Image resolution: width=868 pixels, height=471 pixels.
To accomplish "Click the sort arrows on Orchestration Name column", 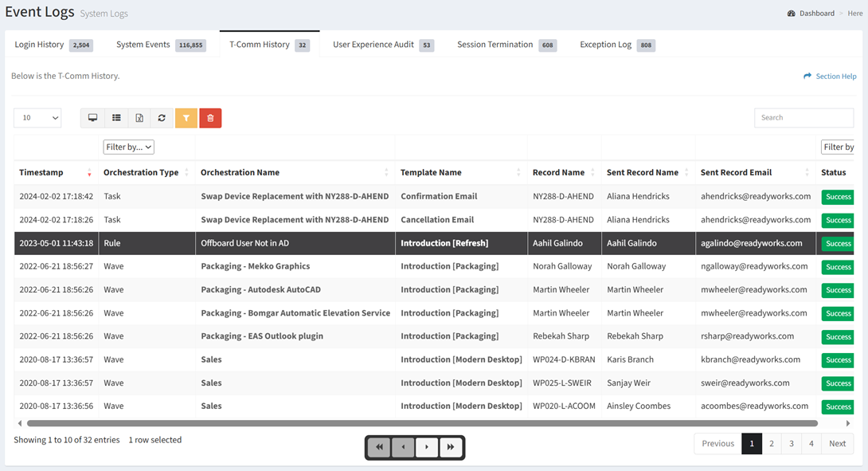I will click(x=386, y=173).
